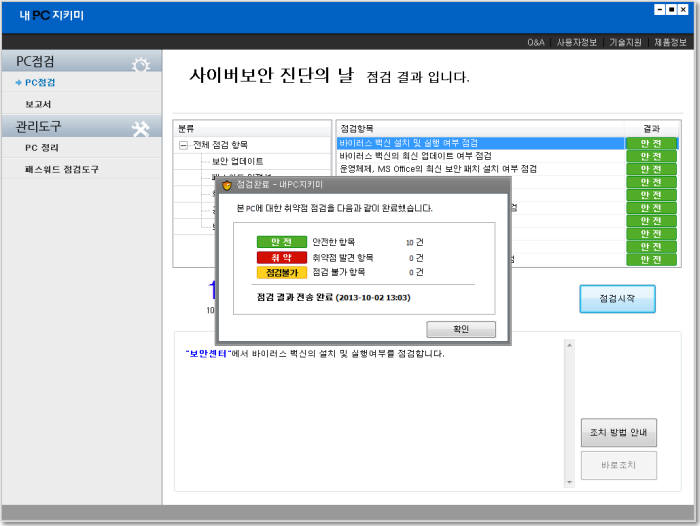Click the description scrollbar up arrow
The height and width of the screenshot is (526, 700).
click(x=569, y=345)
